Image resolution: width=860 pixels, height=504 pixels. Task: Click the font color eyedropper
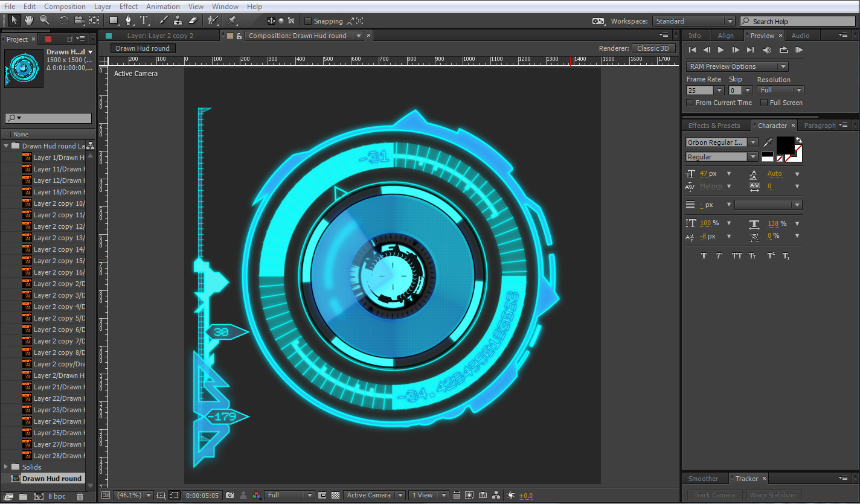pos(768,142)
